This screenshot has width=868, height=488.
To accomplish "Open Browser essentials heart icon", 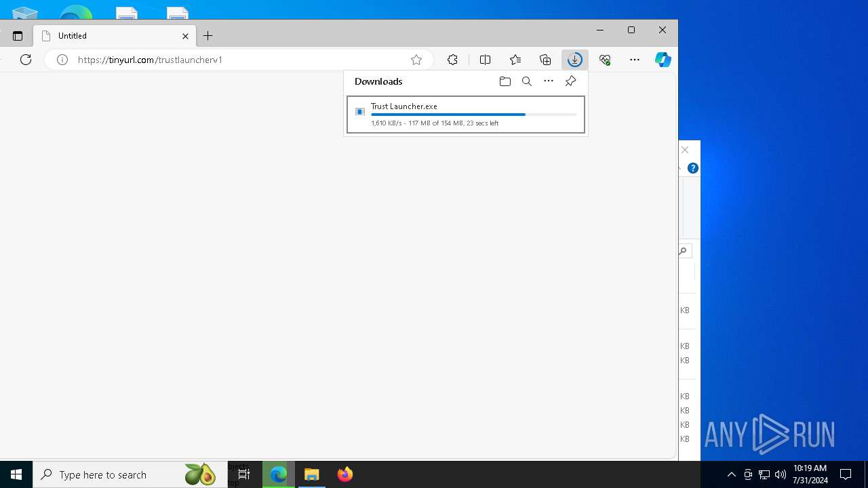I will click(605, 60).
